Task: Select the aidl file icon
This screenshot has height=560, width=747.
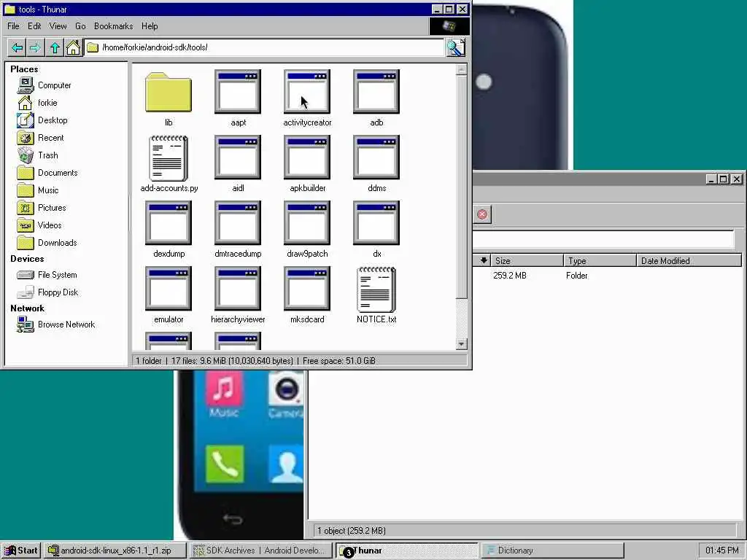Action: point(238,157)
